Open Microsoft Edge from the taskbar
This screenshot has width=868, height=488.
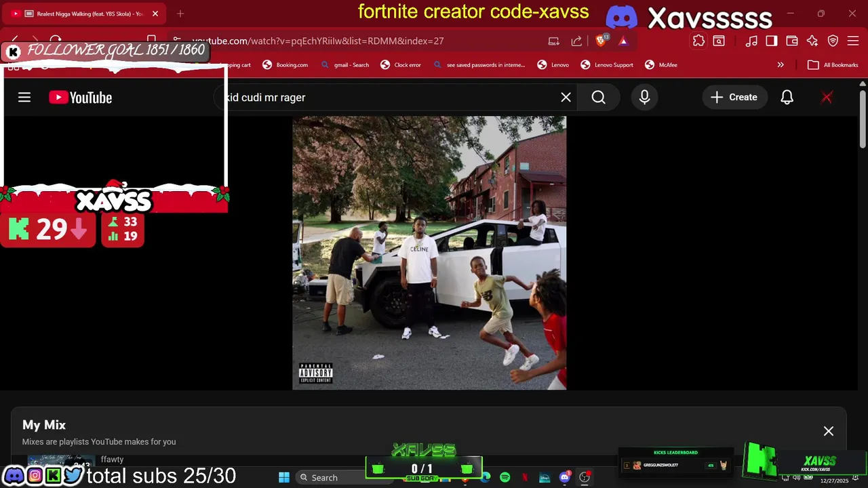(x=486, y=477)
